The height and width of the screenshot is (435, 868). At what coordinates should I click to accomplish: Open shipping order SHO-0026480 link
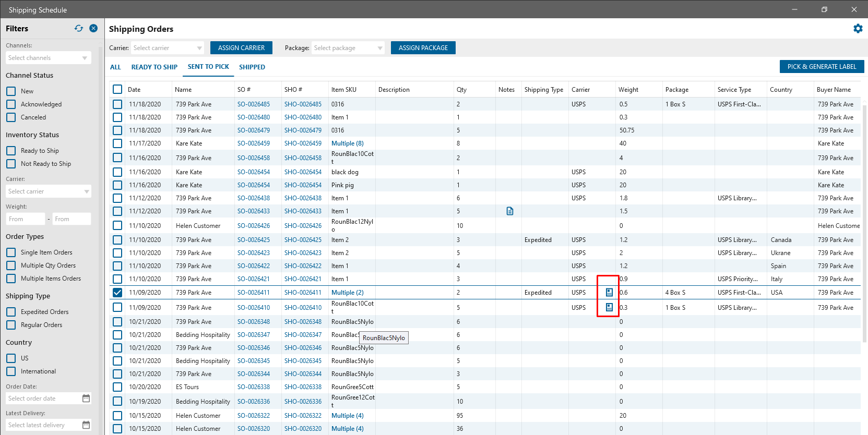tap(303, 117)
